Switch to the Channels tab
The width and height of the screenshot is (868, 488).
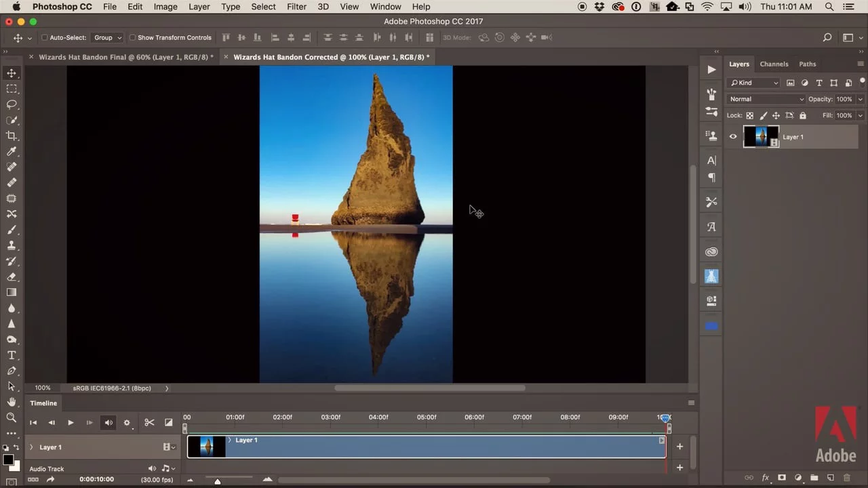point(774,64)
